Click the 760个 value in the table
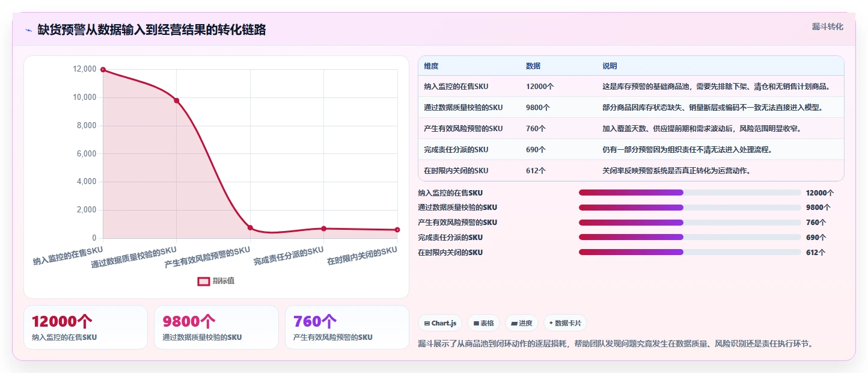This screenshot has width=868, height=373. click(x=536, y=129)
